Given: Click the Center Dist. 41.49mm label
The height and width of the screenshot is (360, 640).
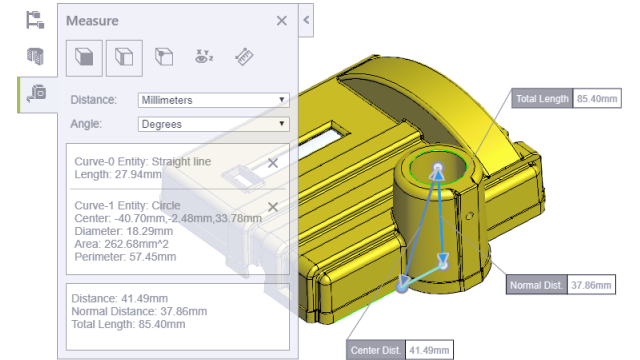Looking at the screenshot, I should click(x=400, y=350).
